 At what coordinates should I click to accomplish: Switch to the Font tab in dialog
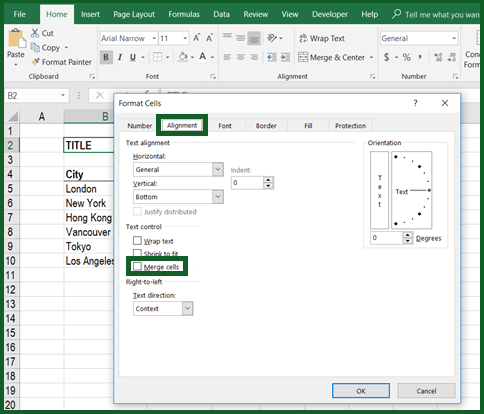pos(225,126)
